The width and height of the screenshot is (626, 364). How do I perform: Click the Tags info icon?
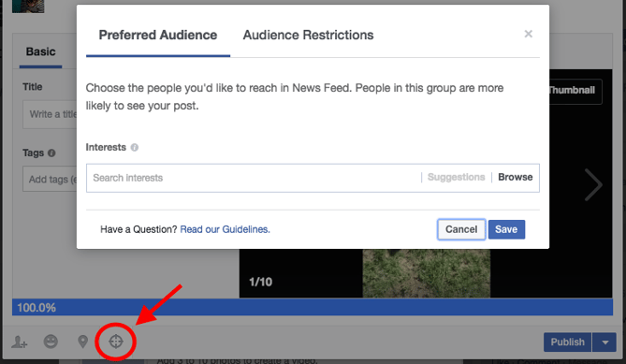51,153
